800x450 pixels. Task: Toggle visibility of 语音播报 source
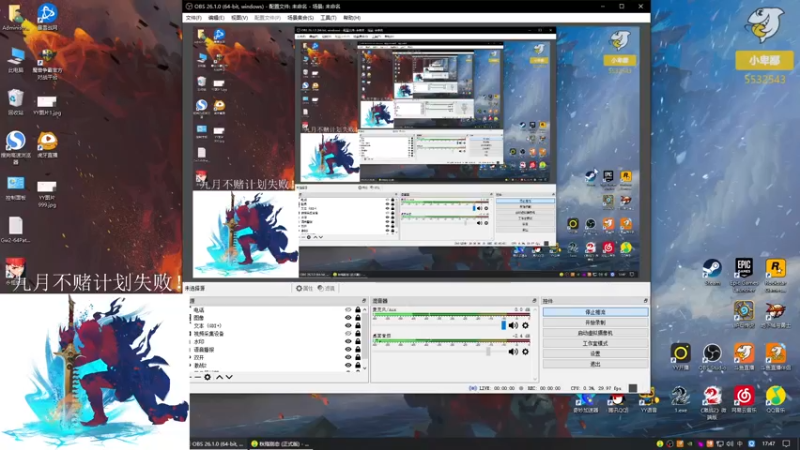[x=348, y=349]
